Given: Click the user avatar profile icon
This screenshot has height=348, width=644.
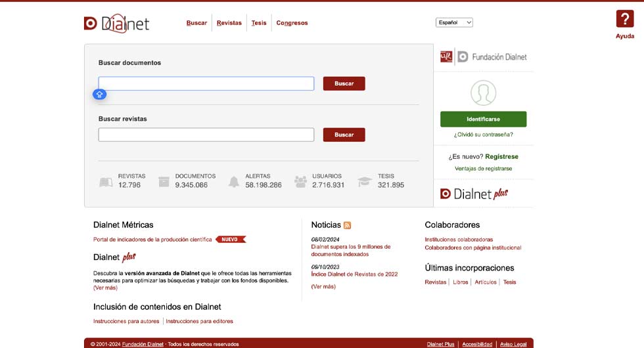Looking at the screenshot, I should click(x=483, y=93).
